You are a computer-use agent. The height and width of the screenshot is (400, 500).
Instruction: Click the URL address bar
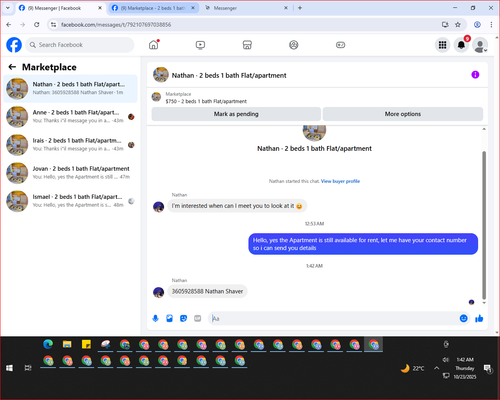(x=247, y=25)
